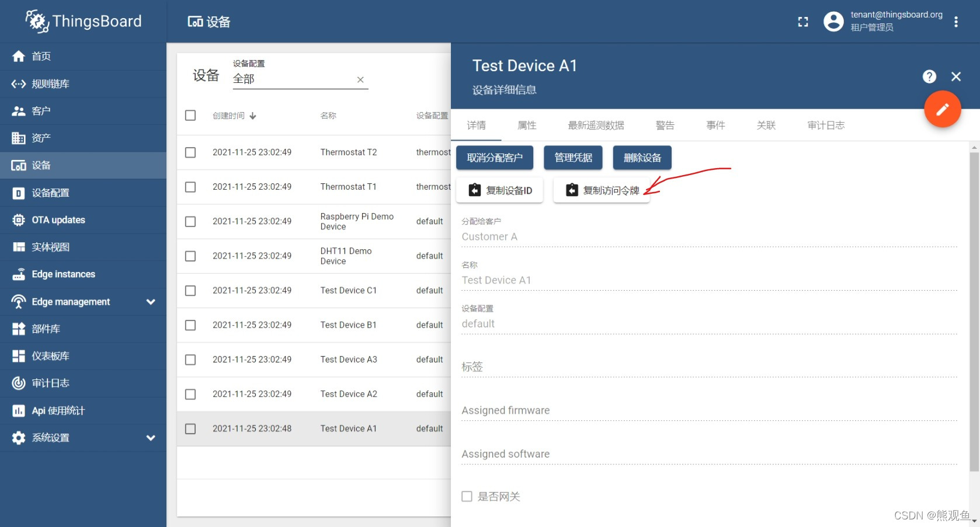The image size is (980, 527).
Task: Click the details panel vertical scrollbar
Action: (x=974, y=309)
